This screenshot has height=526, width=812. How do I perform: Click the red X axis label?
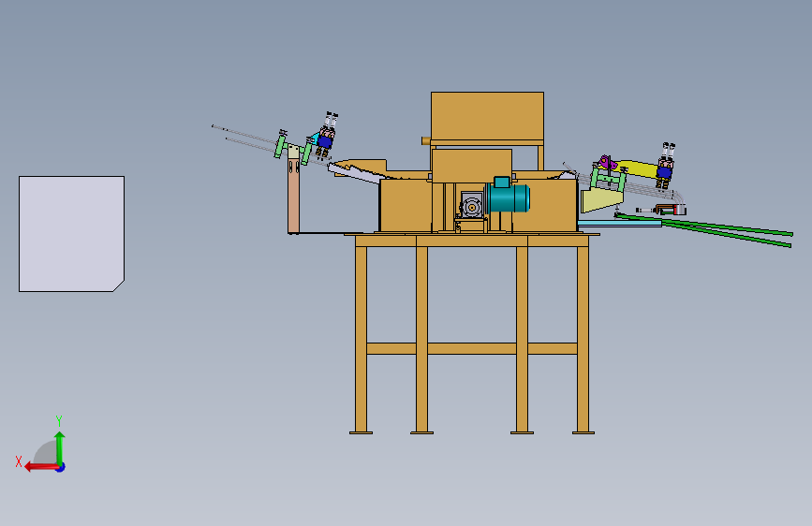[x=19, y=461]
